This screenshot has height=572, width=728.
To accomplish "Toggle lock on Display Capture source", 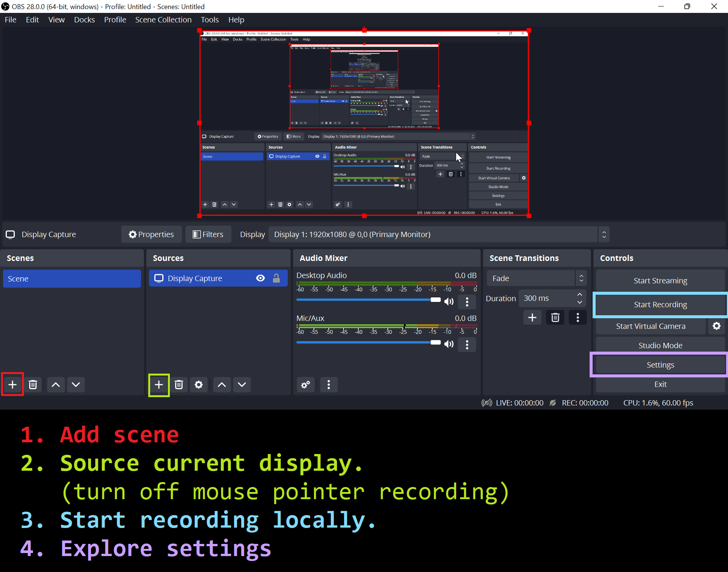I will (276, 278).
